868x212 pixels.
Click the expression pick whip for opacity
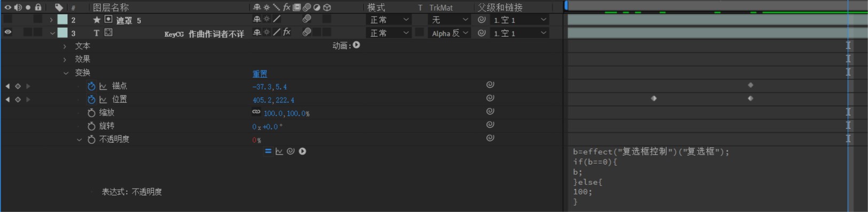(290, 151)
